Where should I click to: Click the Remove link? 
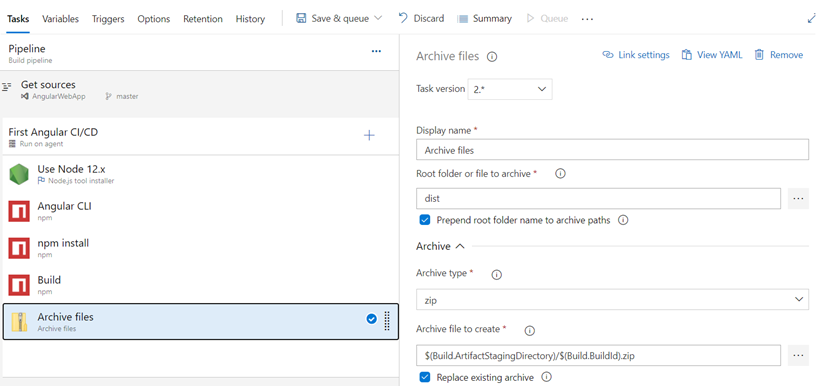tap(786, 55)
